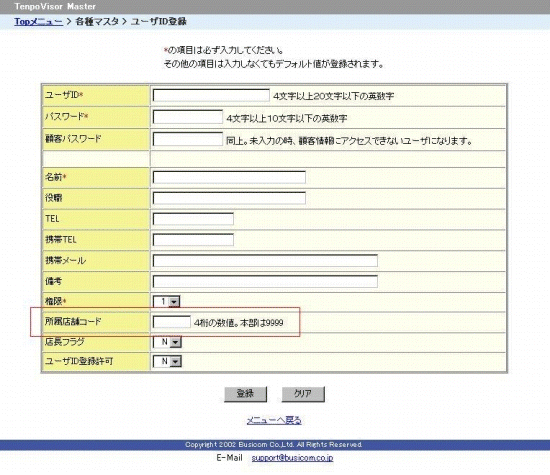Click the Copyright 2002 Busicom footer text
The width and height of the screenshot is (550, 475).
tap(274, 444)
